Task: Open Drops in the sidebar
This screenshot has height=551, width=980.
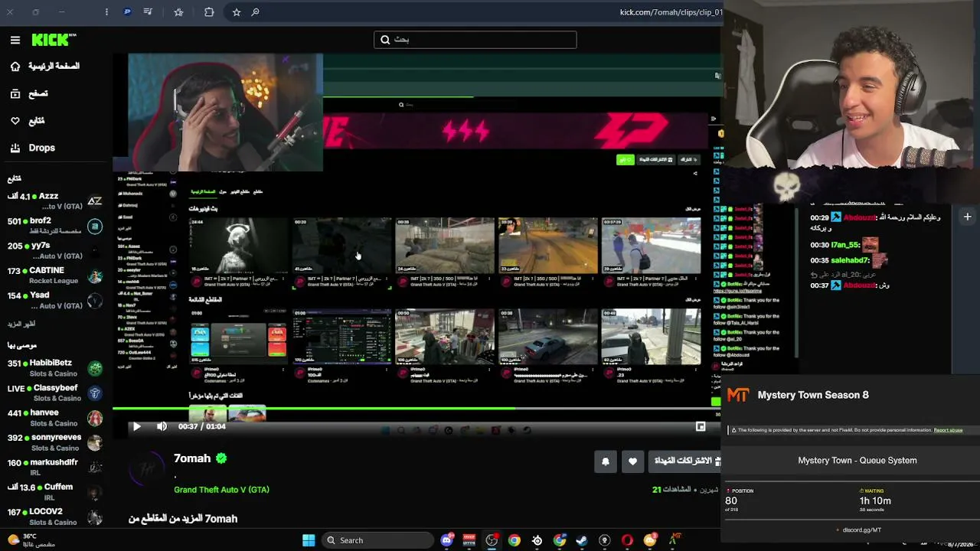Action: coord(33,148)
